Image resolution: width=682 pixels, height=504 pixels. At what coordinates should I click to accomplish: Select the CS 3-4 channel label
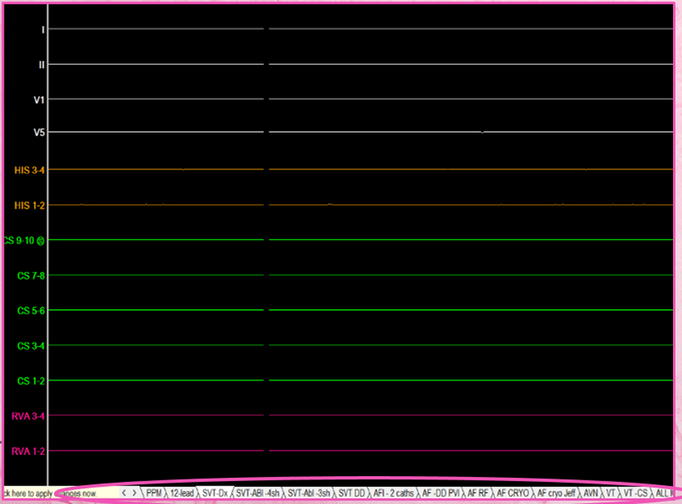click(x=31, y=346)
